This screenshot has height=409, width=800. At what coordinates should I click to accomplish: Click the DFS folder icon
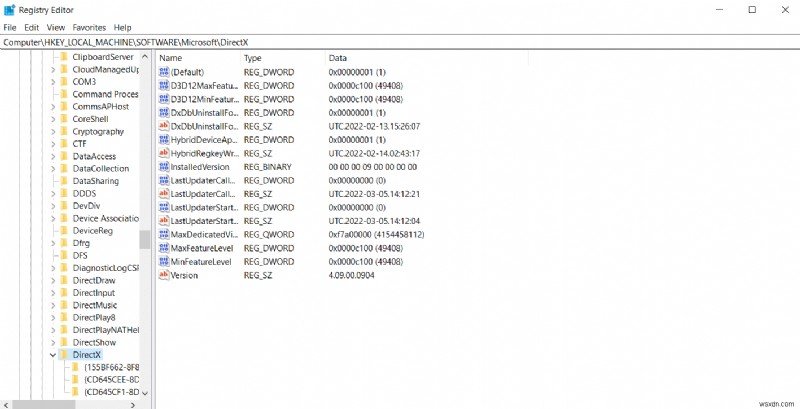pyautogui.click(x=64, y=255)
